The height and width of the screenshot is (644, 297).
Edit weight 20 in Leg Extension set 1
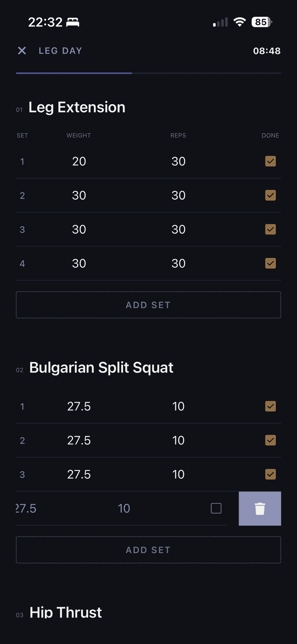coord(79,161)
